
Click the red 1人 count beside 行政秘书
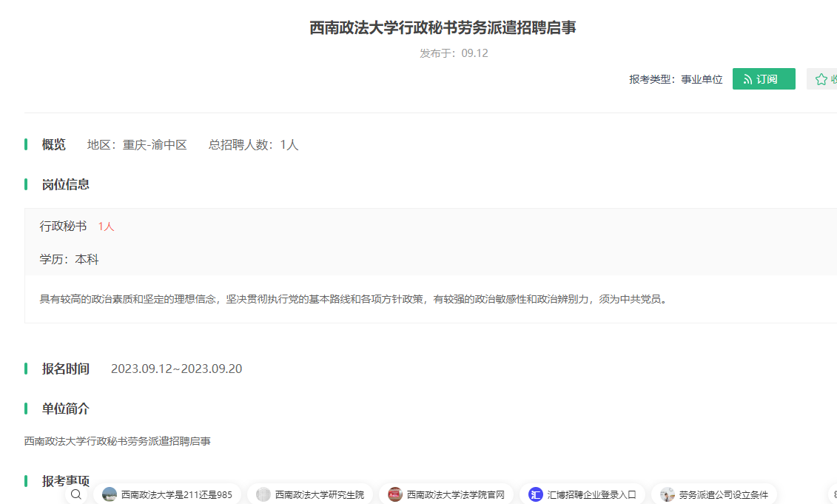pos(107,226)
